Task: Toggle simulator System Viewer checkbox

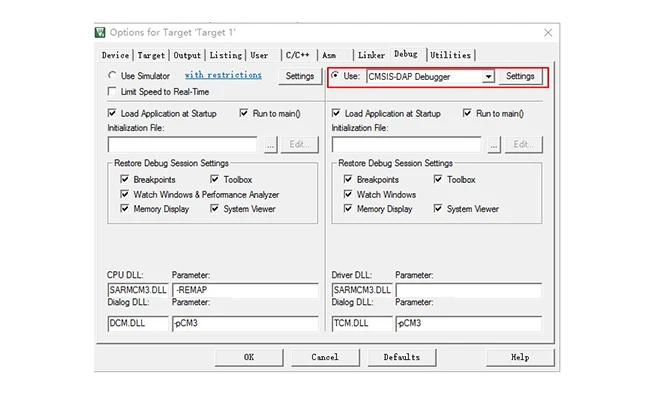Action: pos(214,208)
